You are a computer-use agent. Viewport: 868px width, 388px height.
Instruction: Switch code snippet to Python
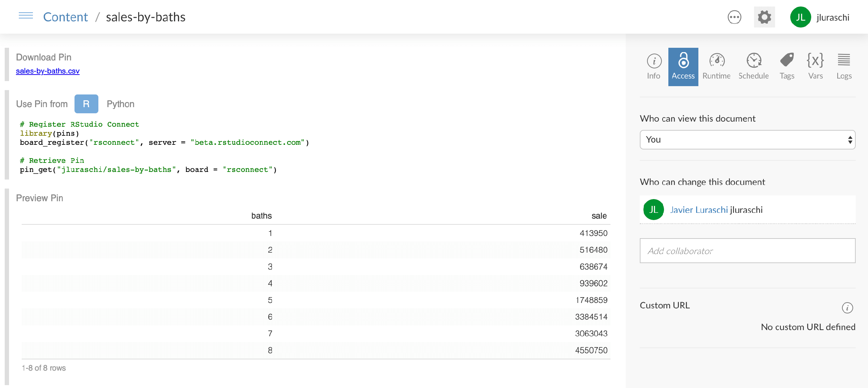pyautogui.click(x=120, y=104)
